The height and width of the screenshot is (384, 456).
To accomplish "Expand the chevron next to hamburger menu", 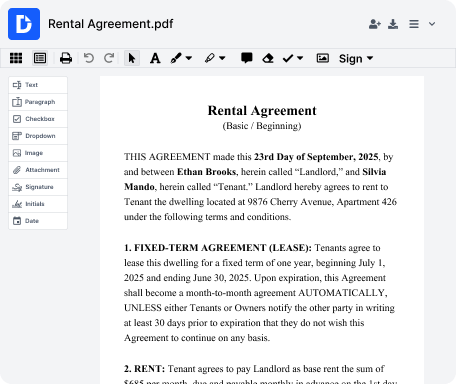I will 432,24.
